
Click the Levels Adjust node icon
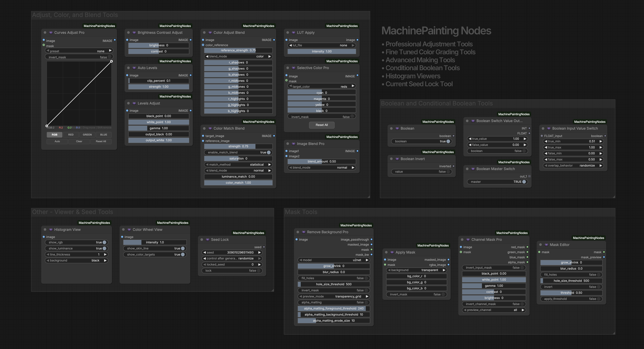134,103
